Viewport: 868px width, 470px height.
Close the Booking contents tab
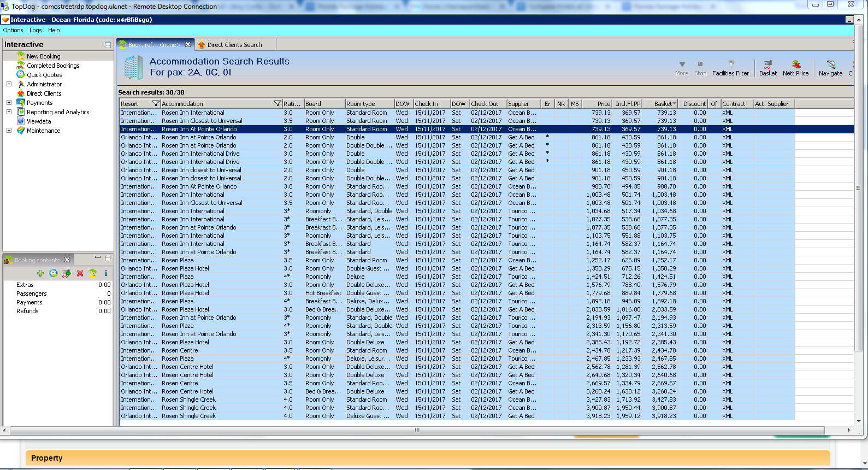(67, 260)
